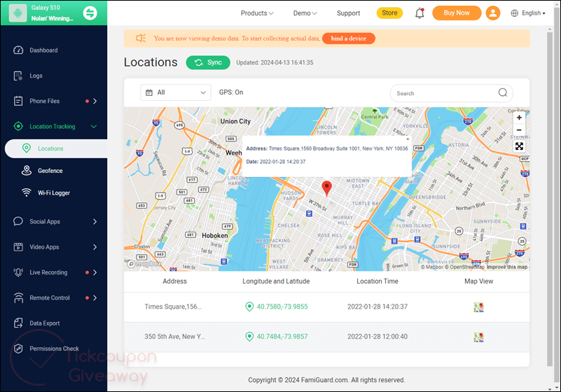Click the yellow Store button

[389, 13]
